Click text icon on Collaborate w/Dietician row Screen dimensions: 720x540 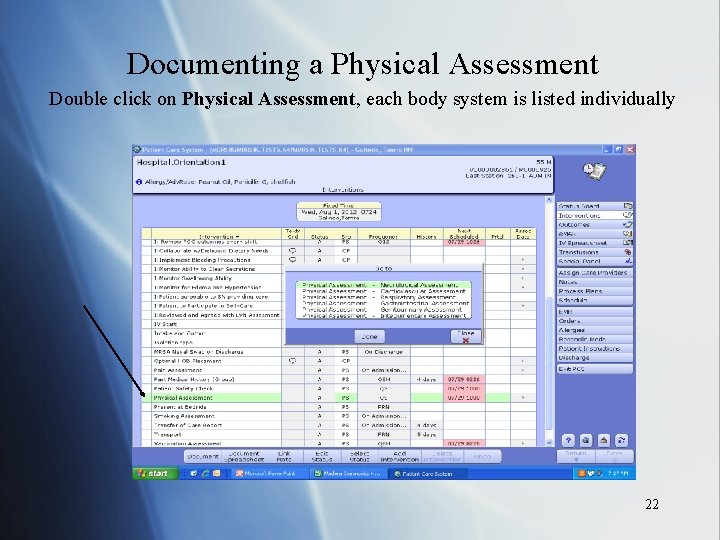tap(292, 251)
